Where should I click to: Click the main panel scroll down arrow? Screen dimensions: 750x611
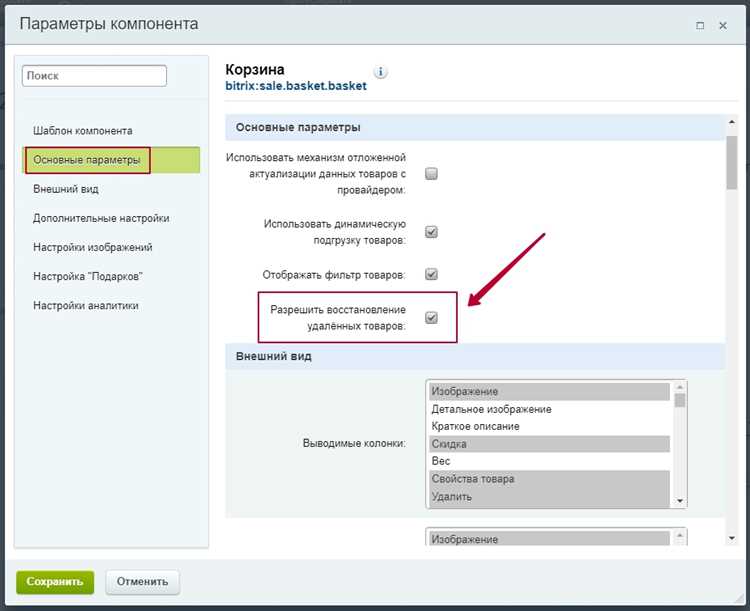tap(731, 538)
